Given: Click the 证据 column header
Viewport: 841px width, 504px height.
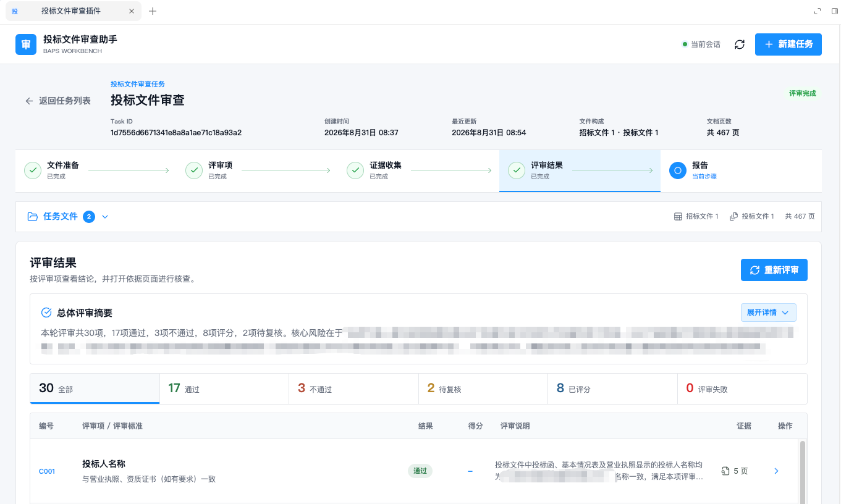Looking at the screenshot, I should point(744,426).
